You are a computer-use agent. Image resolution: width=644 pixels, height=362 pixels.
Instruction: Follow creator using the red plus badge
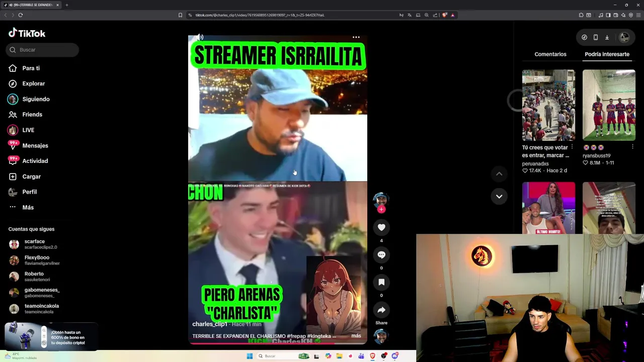click(381, 209)
